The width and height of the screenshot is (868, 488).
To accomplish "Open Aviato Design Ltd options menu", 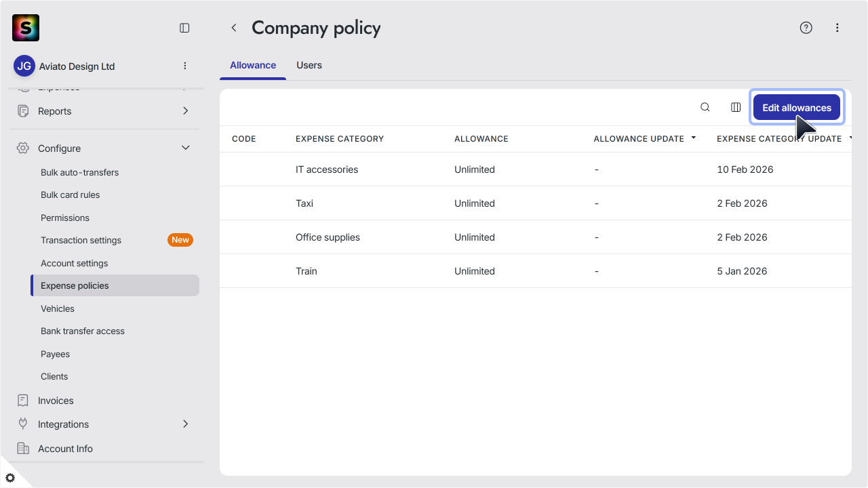I will 185,66.
